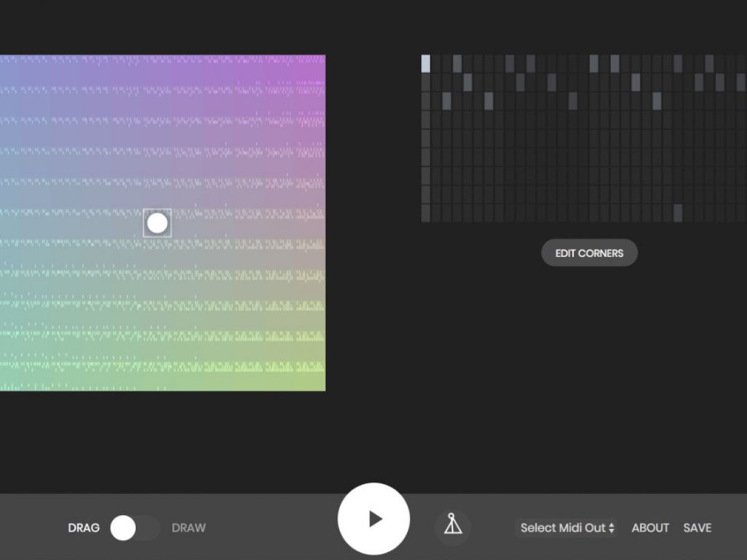Click SAVE in the bottom bar
The height and width of the screenshot is (560, 747).
pyautogui.click(x=697, y=528)
